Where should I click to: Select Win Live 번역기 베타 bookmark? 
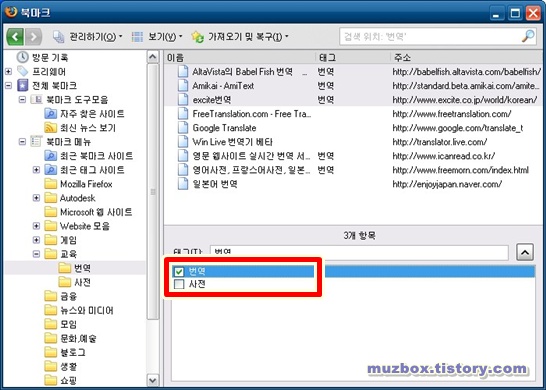[x=353, y=142]
